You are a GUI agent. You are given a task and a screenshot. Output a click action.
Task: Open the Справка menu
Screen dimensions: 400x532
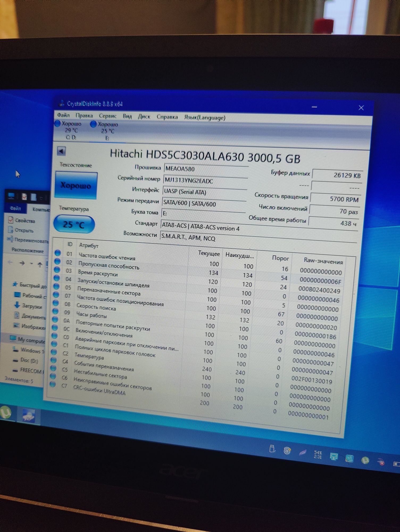click(167, 117)
